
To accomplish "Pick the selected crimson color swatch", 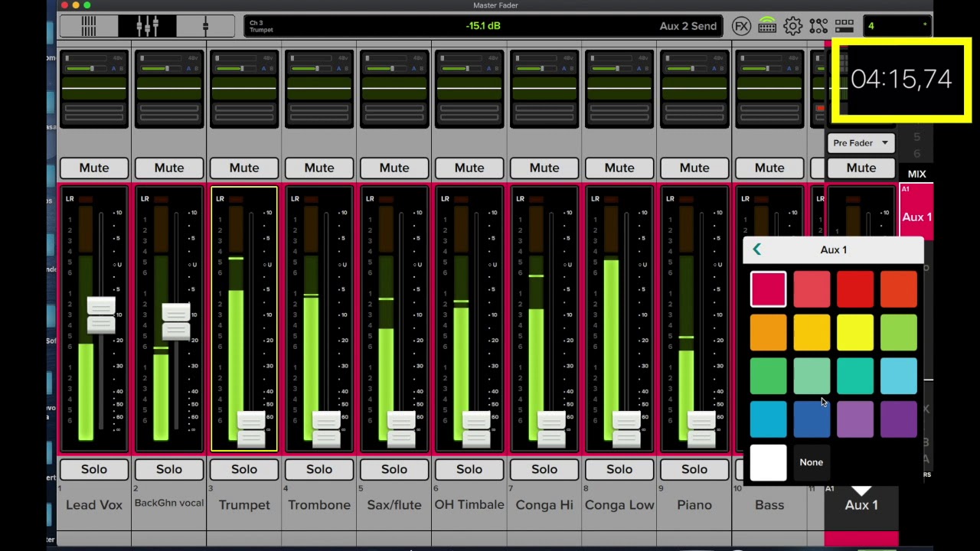I will 768,290.
